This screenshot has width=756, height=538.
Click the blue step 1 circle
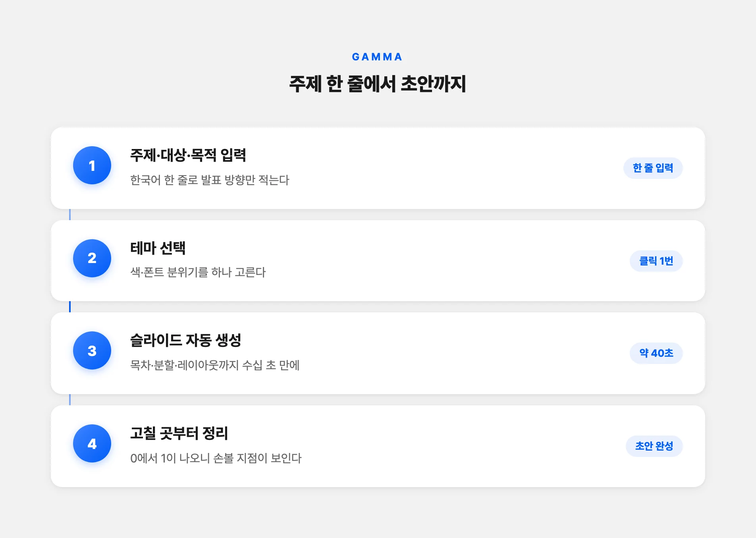(x=92, y=165)
